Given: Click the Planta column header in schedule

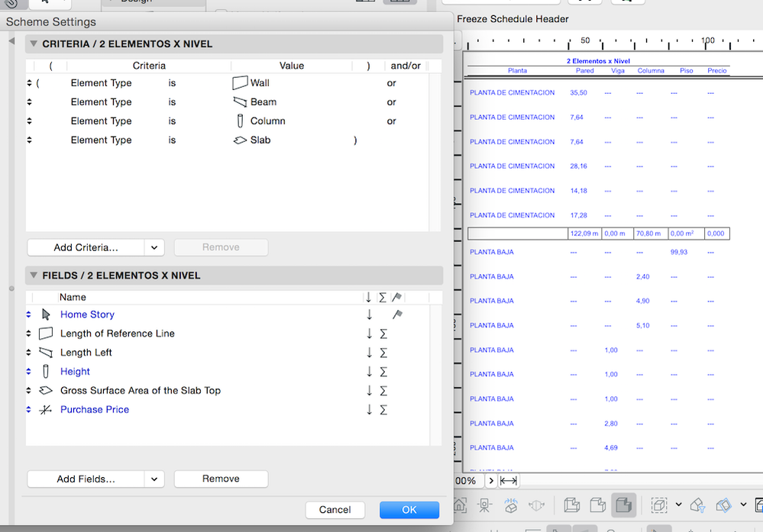Looking at the screenshot, I should (x=517, y=70).
